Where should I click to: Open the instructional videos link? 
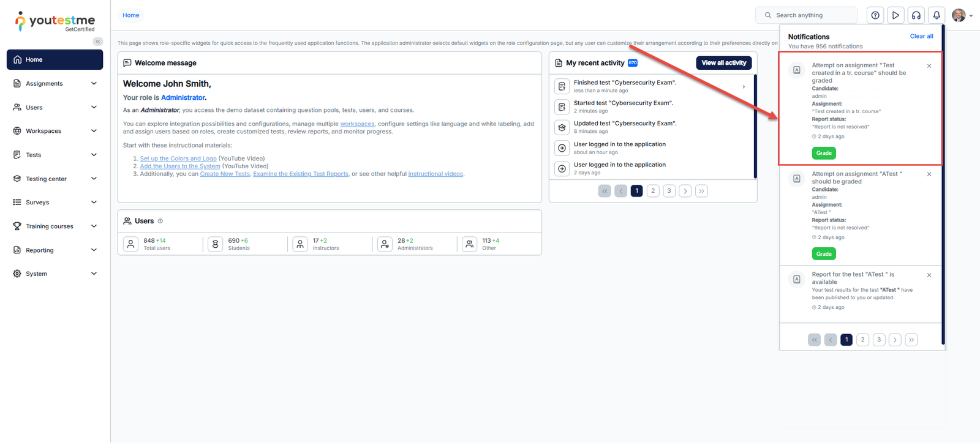tap(435, 174)
